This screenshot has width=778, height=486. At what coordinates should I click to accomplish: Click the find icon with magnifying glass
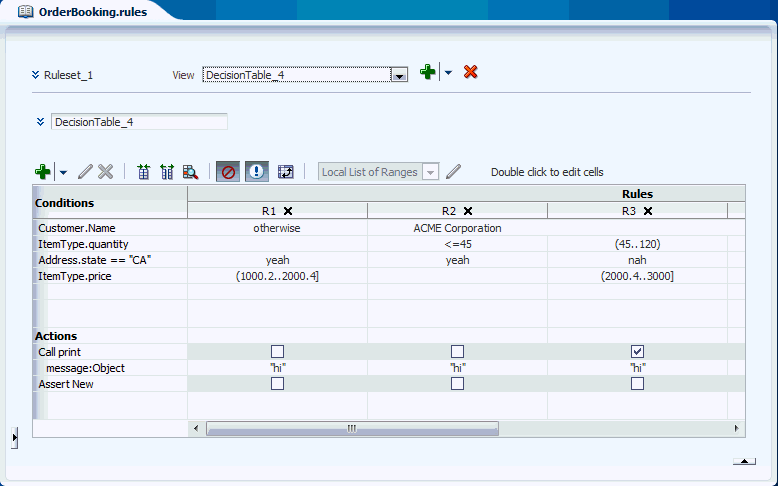[191, 172]
